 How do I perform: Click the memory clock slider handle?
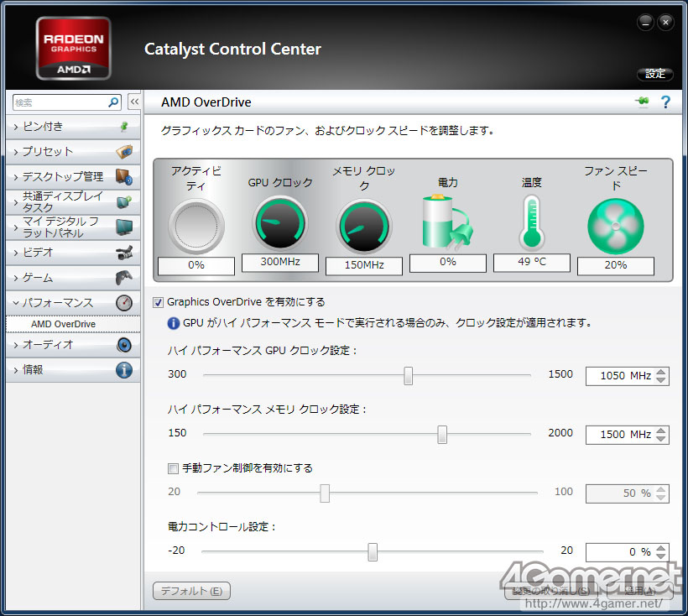click(442, 435)
